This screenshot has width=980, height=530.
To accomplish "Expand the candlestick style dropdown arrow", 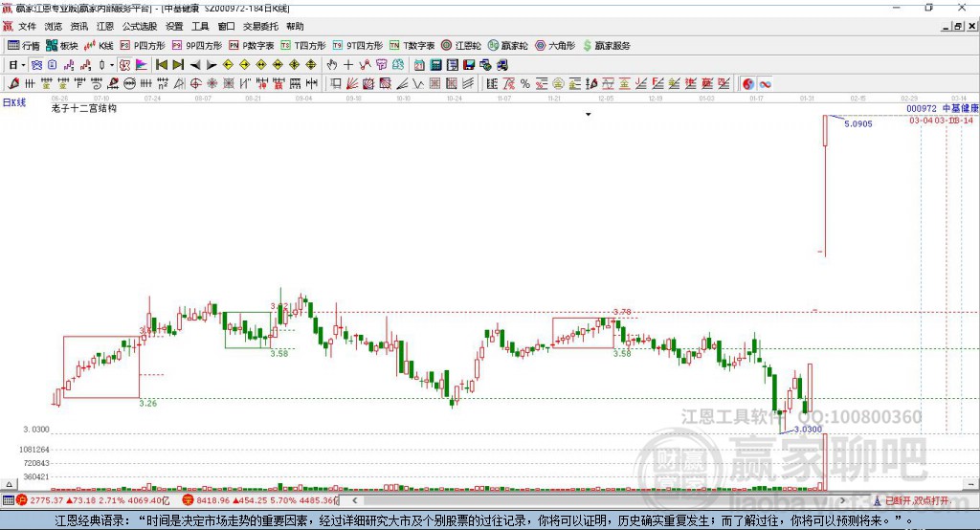I will tap(112, 65).
